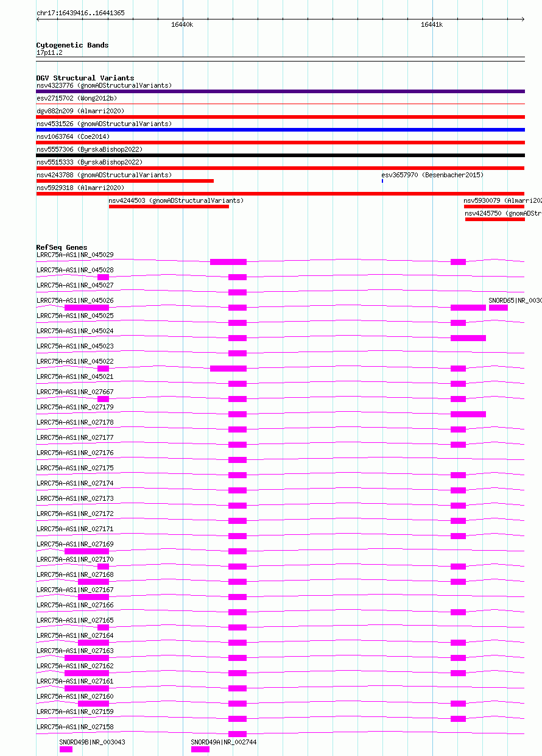Open the DGV Structural Variants track title
Screen dimensions: 542x756
click(85, 78)
